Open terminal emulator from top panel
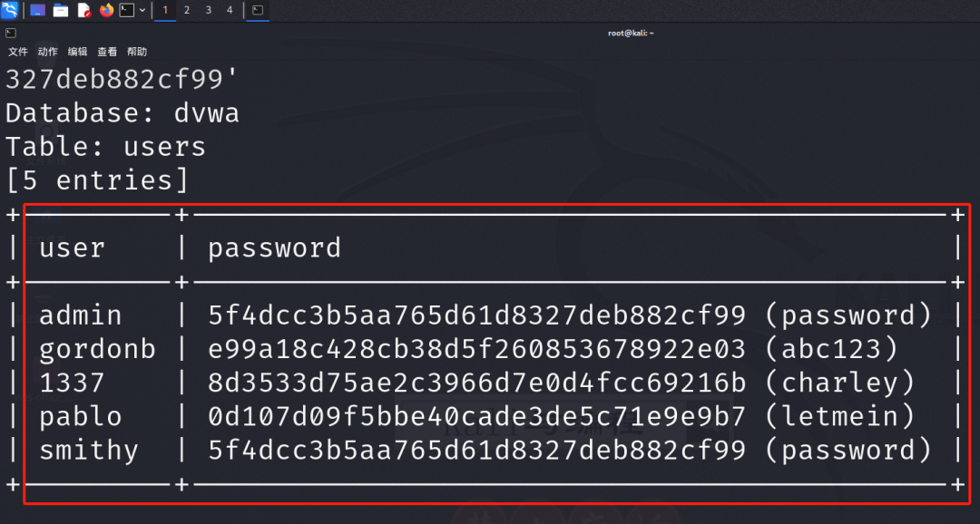980x524 pixels. [128, 10]
